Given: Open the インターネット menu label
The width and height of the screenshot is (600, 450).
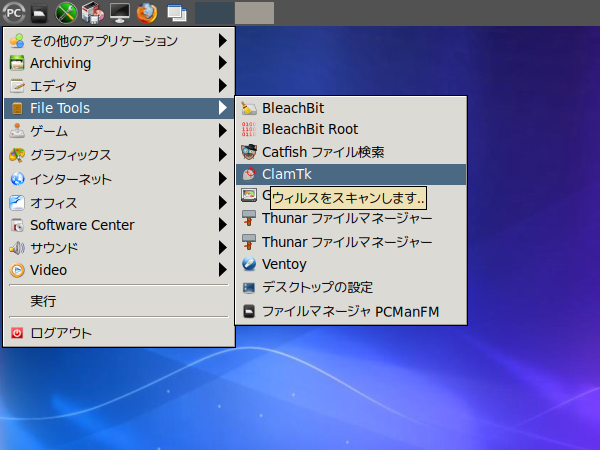Looking at the screenshot, I should coord(71,179).
